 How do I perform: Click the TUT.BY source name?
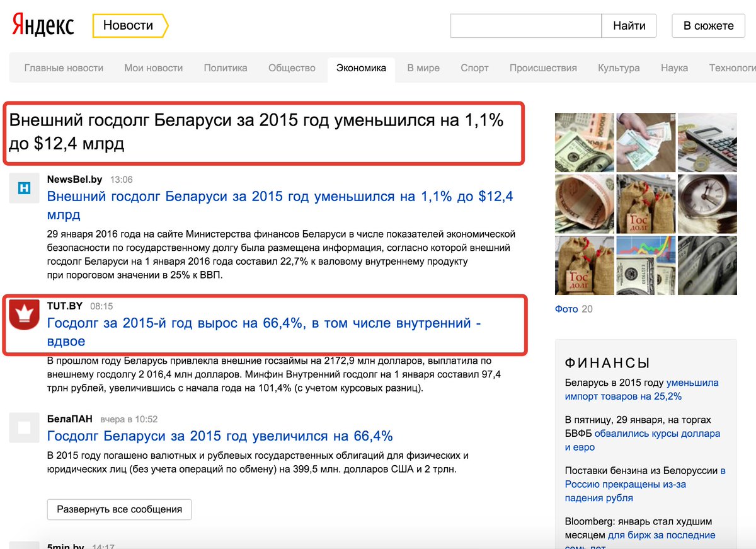click(x=65, y=306)
